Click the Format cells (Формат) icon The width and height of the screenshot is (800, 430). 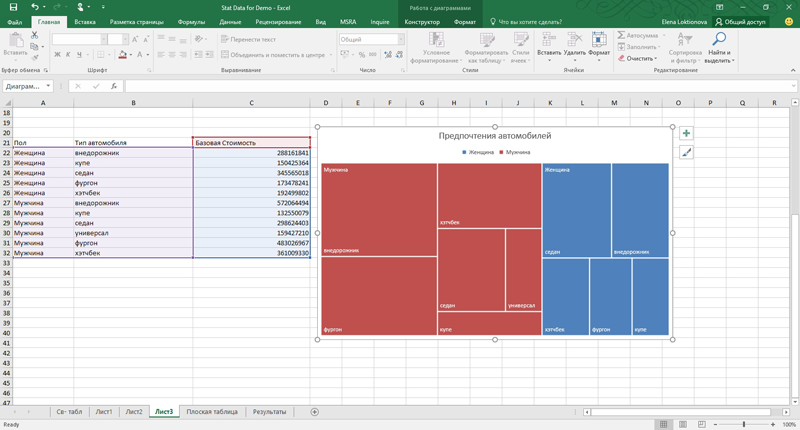[599, 40]
